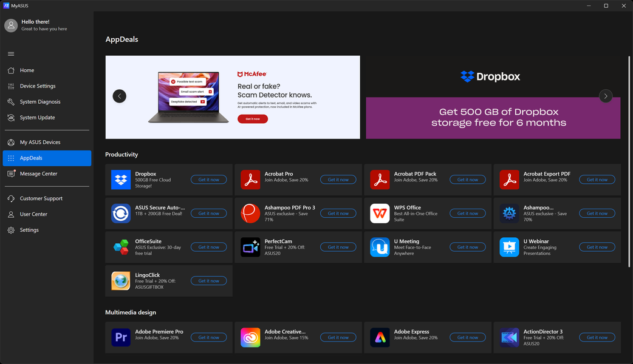Click Get it now for Adobe Premiere Pro
Viewport: 633px width, 364px height.
coord(209,337)
